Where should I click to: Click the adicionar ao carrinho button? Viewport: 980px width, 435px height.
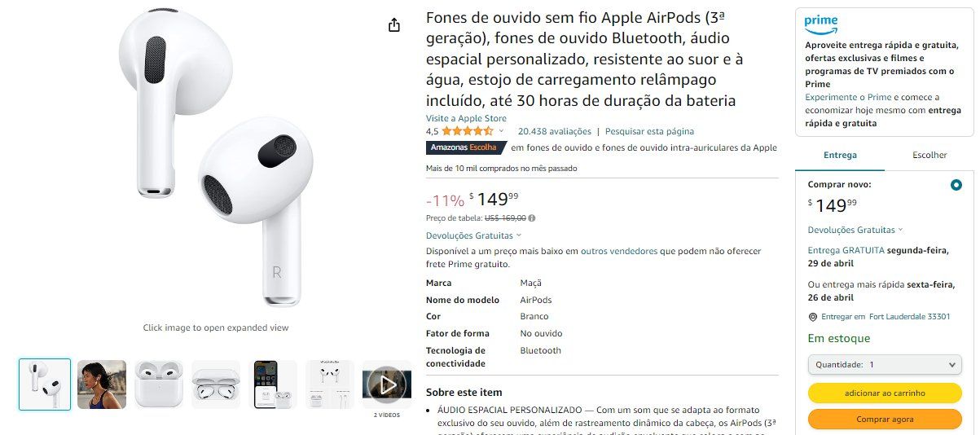pyautogui.click(x=885, y=393)
